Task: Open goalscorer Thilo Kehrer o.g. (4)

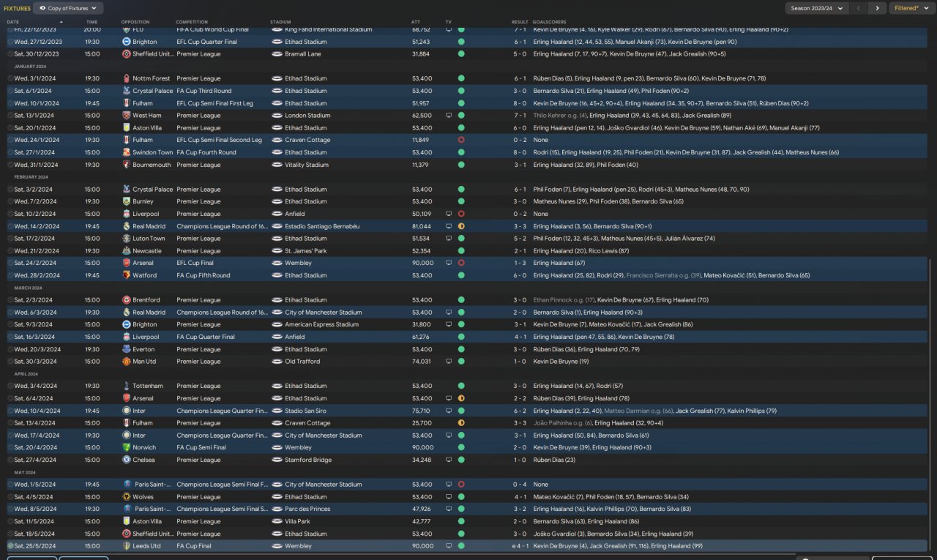Action: click(x=560, y=116)
